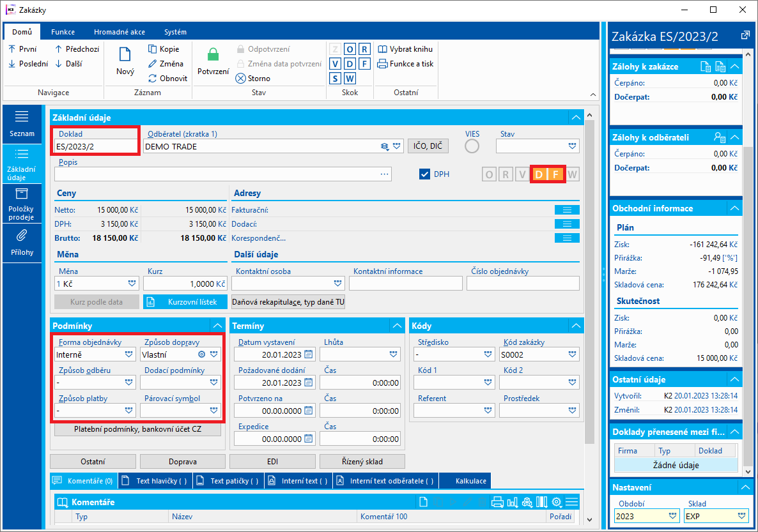Go to the Předchozí (previous) record
Screen dimensions: 758x532
tap(77, 49)
